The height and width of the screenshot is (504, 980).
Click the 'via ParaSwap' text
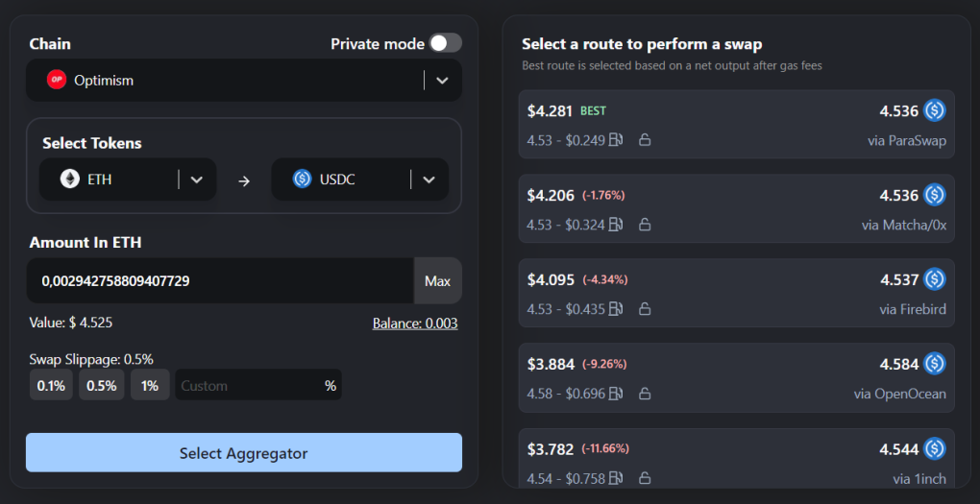pyautogui.click(x=907, y=140)
